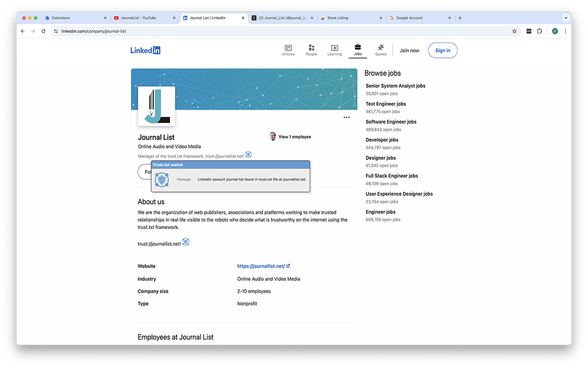The height and width of the screenshot is (368, 588).
Task: Open Senior System Analyst jobs
Action: click(x=396, y=86)
